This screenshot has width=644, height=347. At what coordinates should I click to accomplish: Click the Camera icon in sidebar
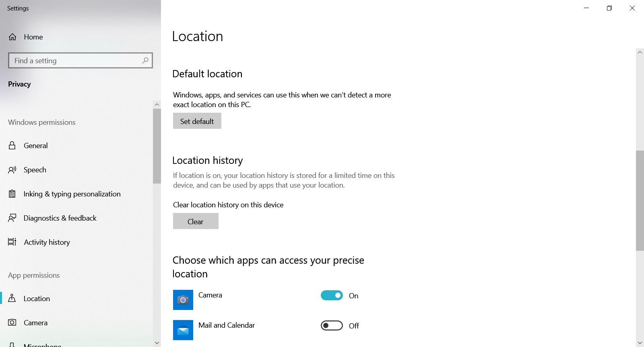[x=12, y=322]
